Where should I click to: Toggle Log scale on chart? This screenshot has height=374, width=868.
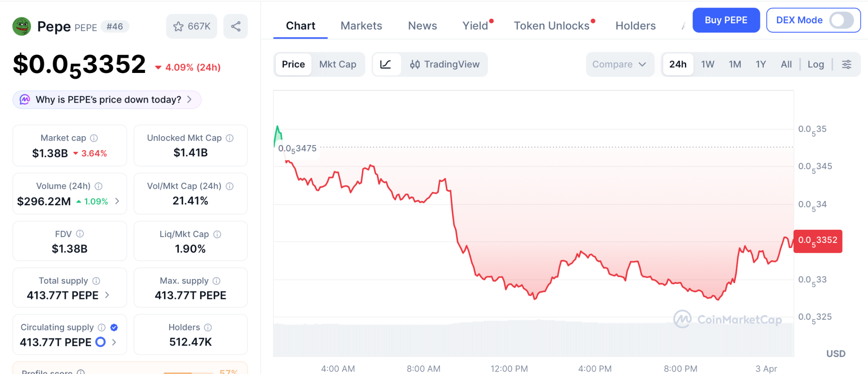coord(815,64)
